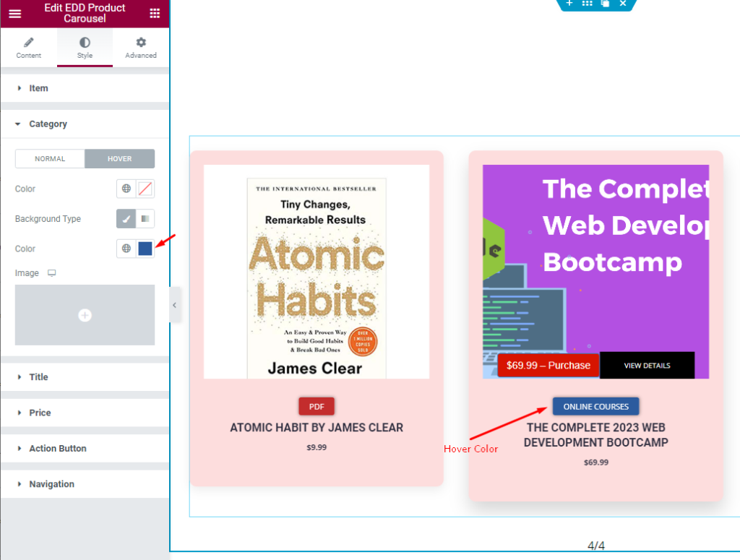
Task: Open Complete 2023 Web Development Bootcamp title
Action: tap(596, 435)
